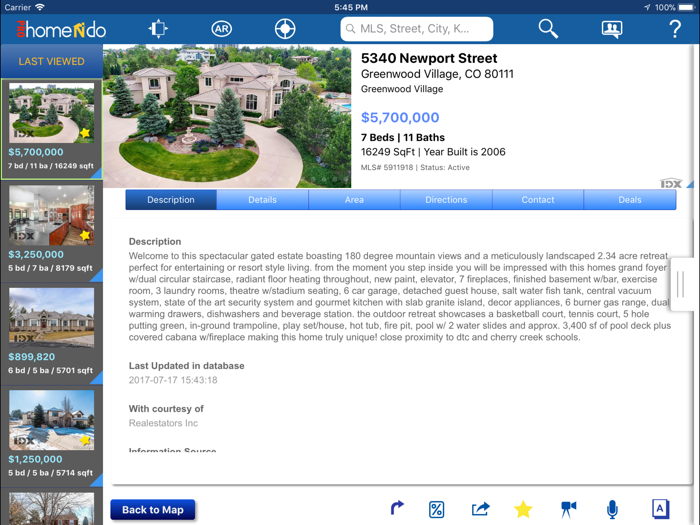Tap the 5:45 PM clock
Image resolution: width=700 pixels, height=525 pixels.
tap(351, 7)
